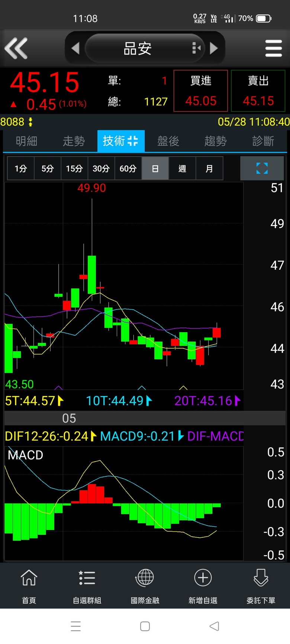
Task: Tap the 43.50 low price label
Action: tap(19, 384)
